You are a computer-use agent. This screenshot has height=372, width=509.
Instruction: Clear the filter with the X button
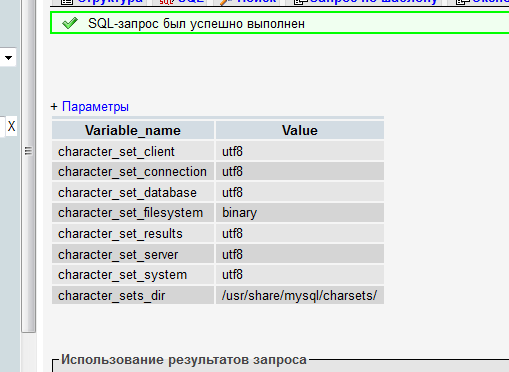pos(11,126)
